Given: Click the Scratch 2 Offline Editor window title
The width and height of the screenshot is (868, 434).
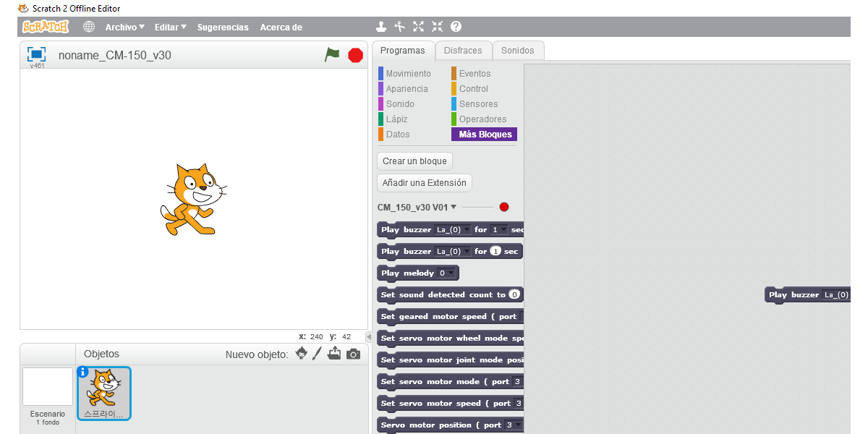Looking at the screenshot, I should [x=77, y=9].
